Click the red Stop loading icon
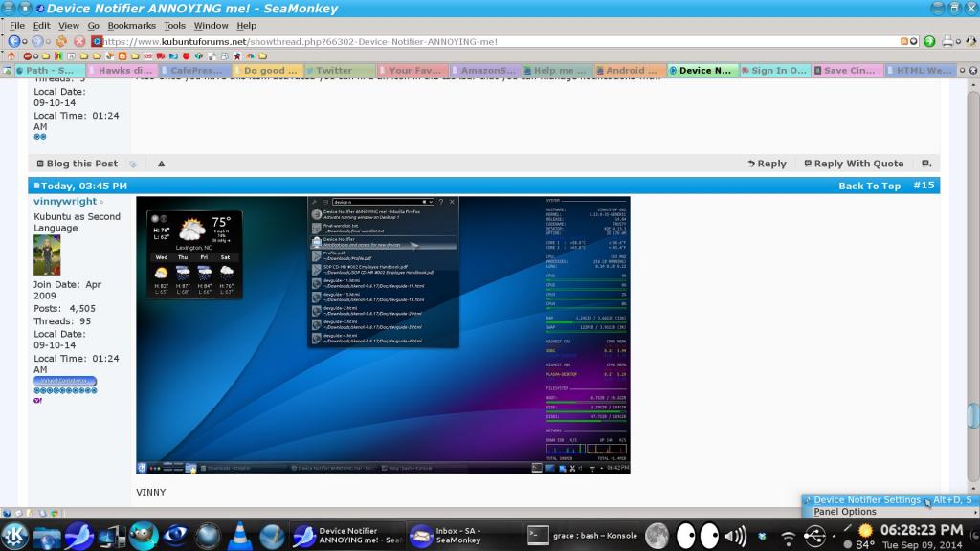 79,42
